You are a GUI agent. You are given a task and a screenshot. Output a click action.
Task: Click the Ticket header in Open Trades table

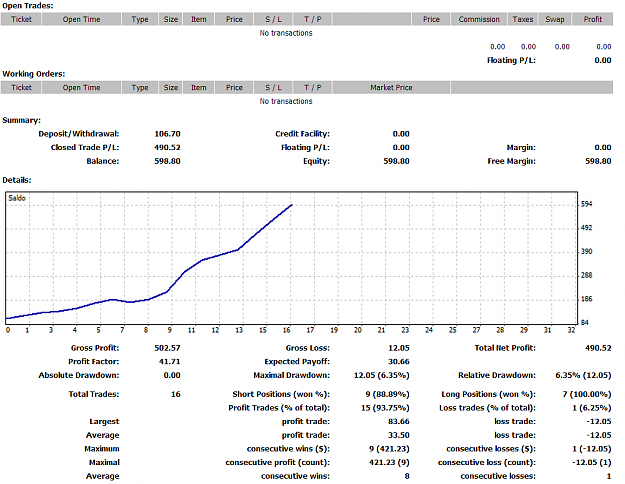point(21,19)
